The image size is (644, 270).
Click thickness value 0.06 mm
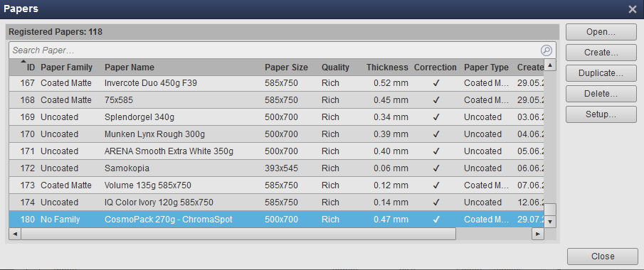coord(391,168)
